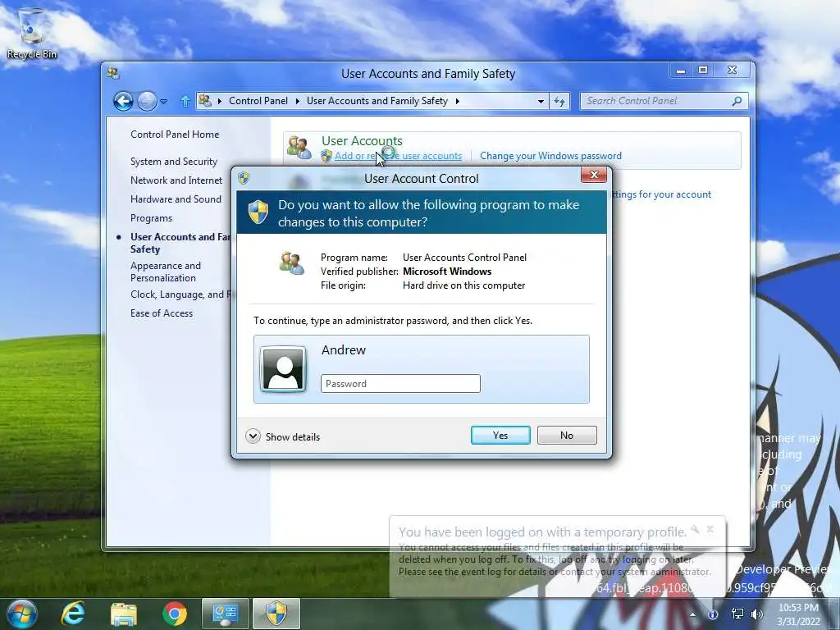This screenshot has height=630, width=840.
Task: Click the shield icon in UAC title bar
Action: 244,178
